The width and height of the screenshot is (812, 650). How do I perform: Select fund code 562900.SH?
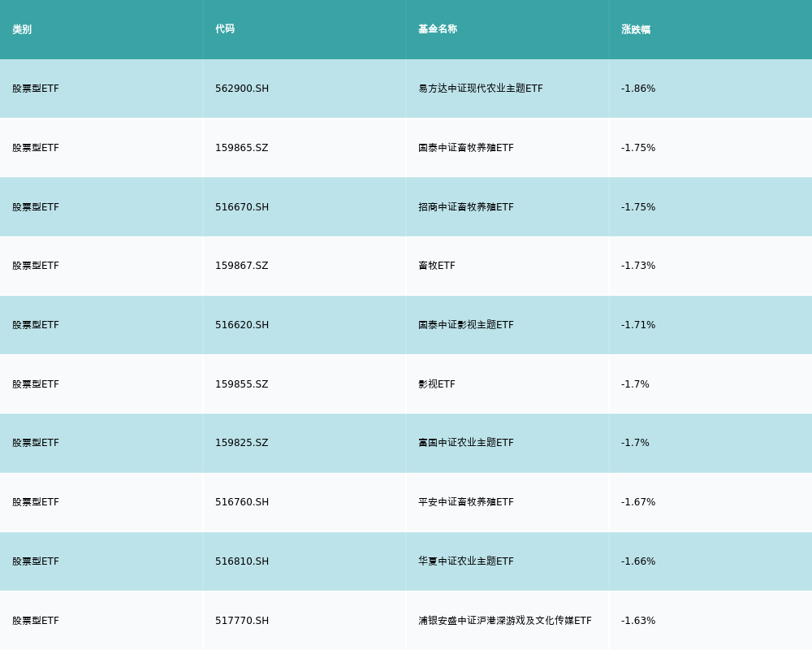point(242,89)
